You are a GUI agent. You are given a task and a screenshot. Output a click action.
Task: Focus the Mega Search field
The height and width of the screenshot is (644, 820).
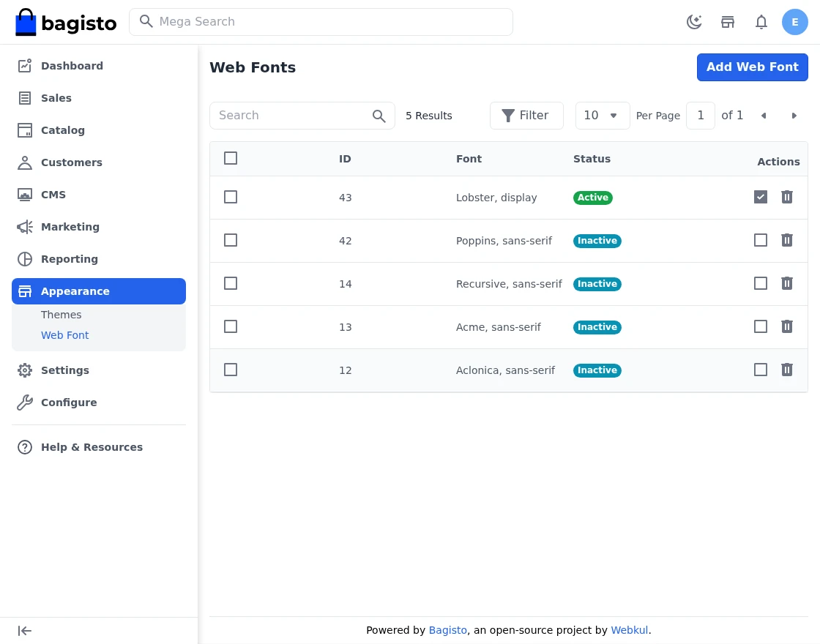[321, 22]
